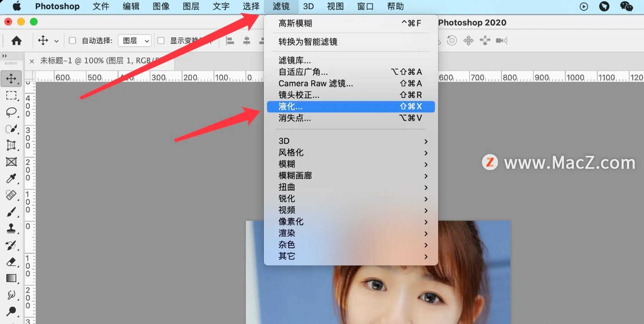644x324 pixels.
Task: Expand the 其它 submenu
Action: (x=350, y=256)
